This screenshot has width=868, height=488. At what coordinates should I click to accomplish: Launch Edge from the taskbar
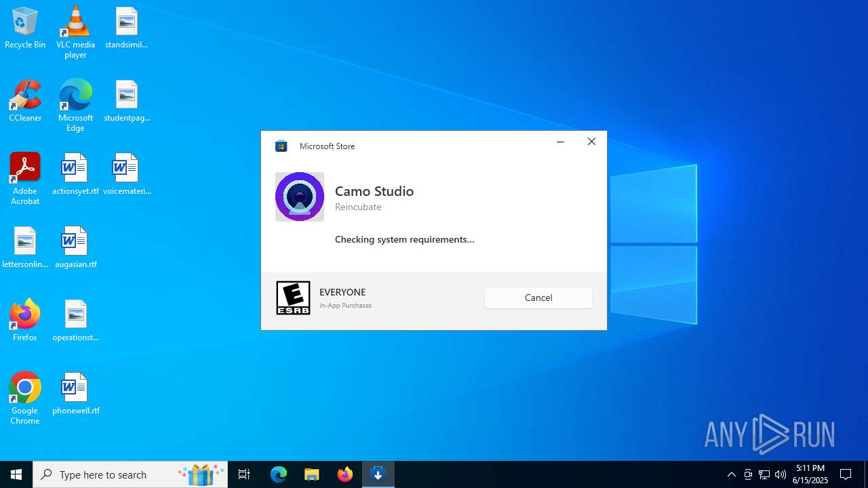coord(279,474)
